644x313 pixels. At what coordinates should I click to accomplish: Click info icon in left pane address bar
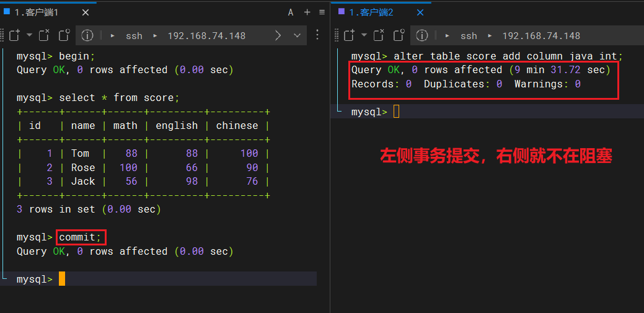87,36
